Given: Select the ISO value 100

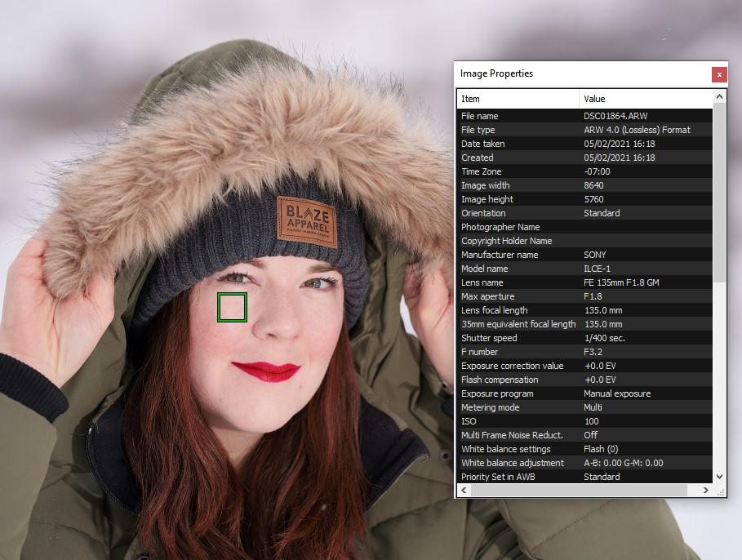Looking at the screenshot, I should 591,421.
